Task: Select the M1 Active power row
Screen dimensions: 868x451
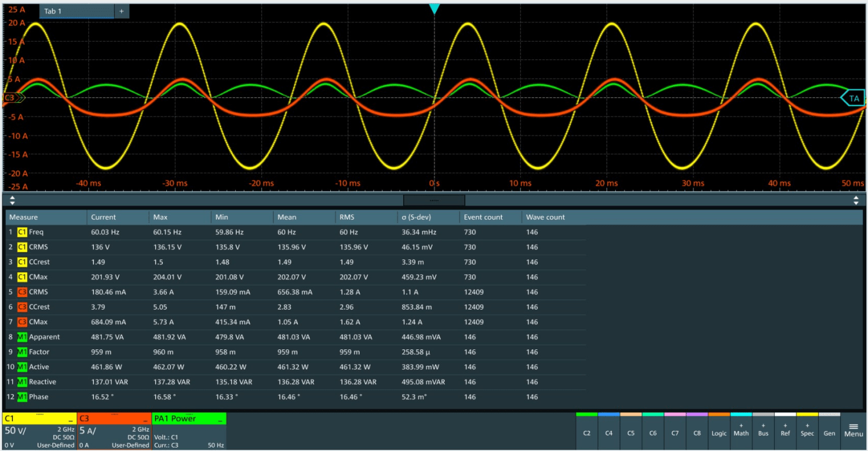Action: [296, 367]
